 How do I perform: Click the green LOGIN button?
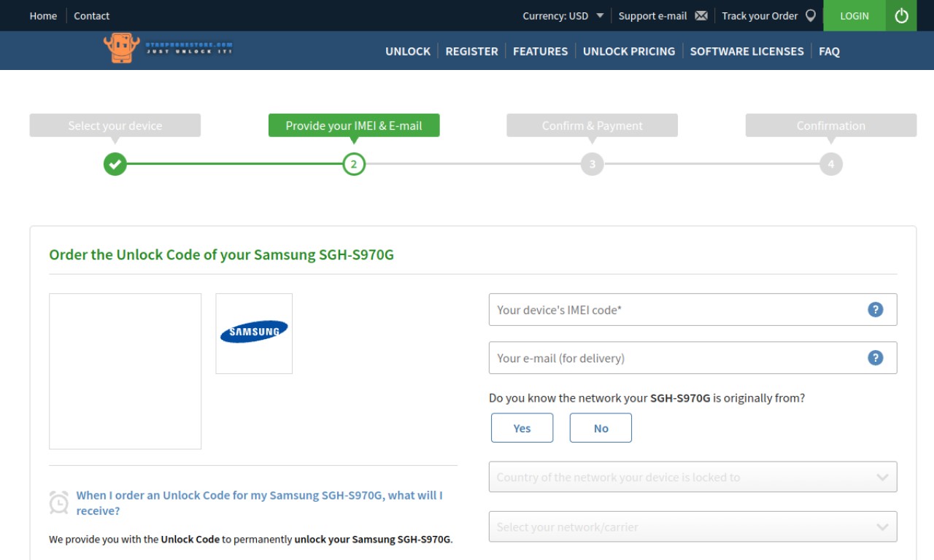point(854,15)
